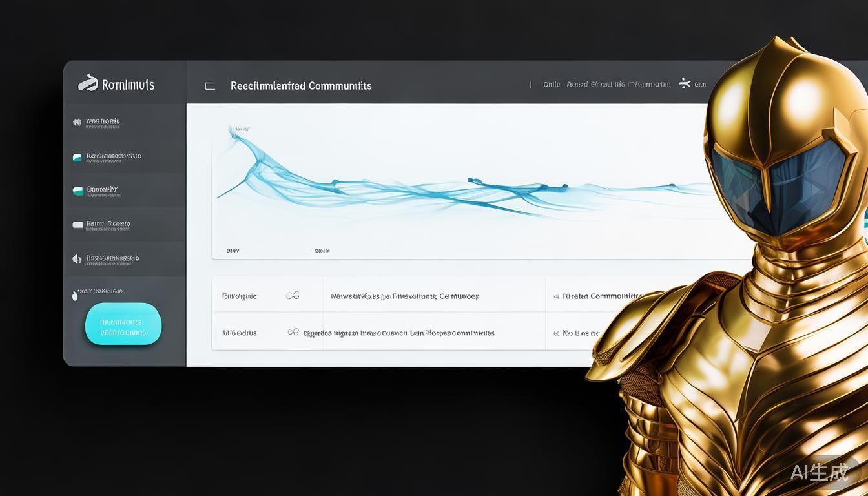868x496 pixels.
Task: Enable the Online status indicator
Action: coord(552,84)
